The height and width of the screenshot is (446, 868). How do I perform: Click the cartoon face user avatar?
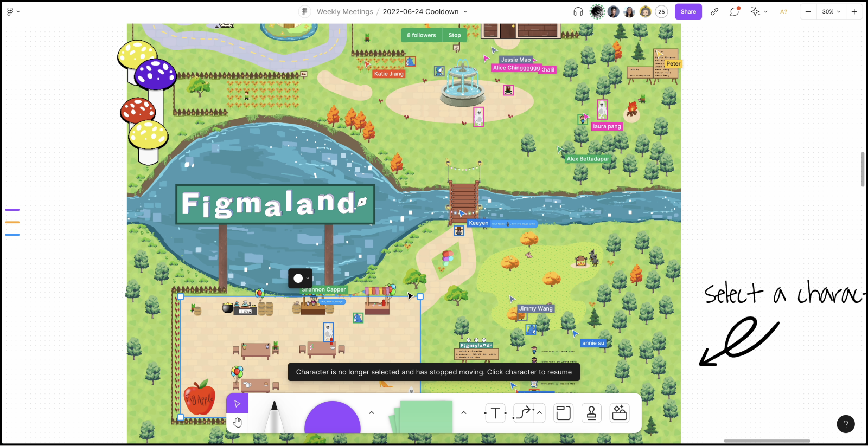point(646,11)
